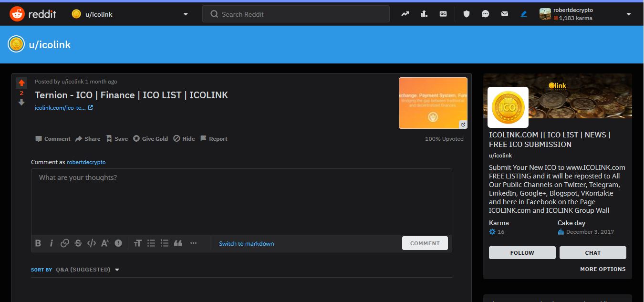This screenshot has height=302, width=644.
Task: Apply strikethrough formatting in editor
Action: (78, 243)
